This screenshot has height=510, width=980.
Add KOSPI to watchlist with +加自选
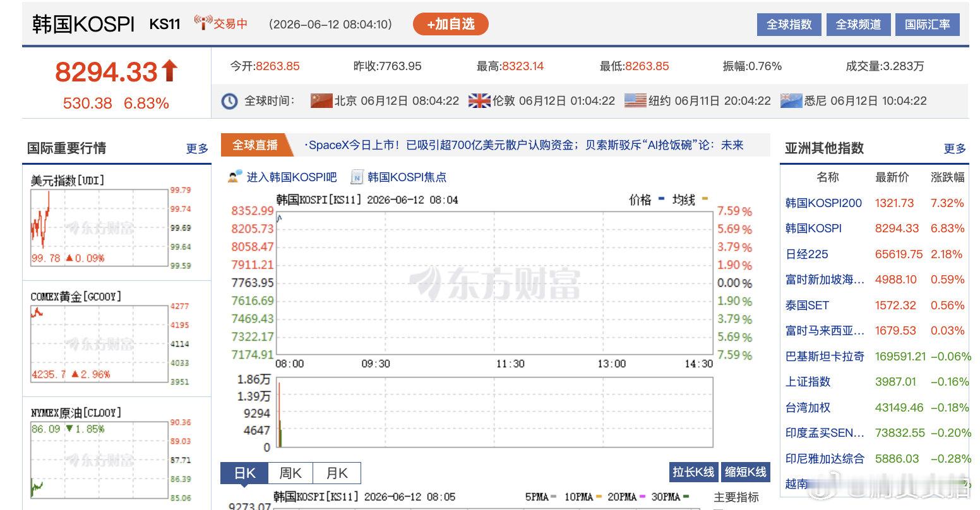450,24
